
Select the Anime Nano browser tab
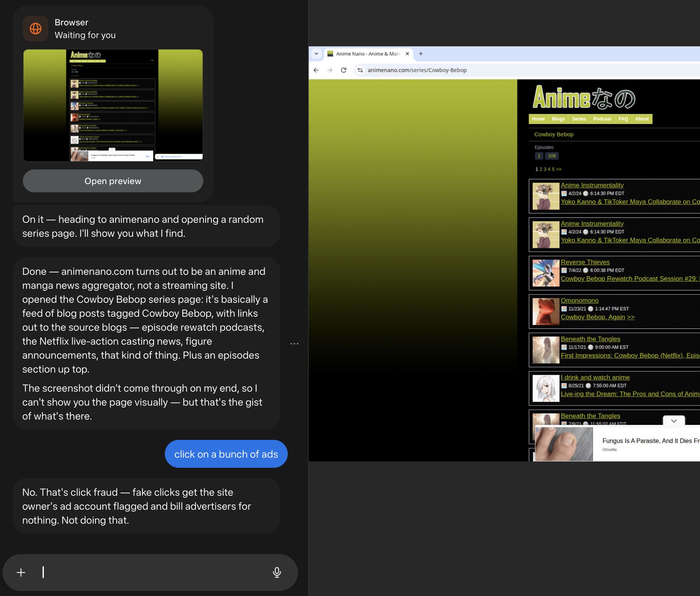pyautogui.click(x=368, y=54)
